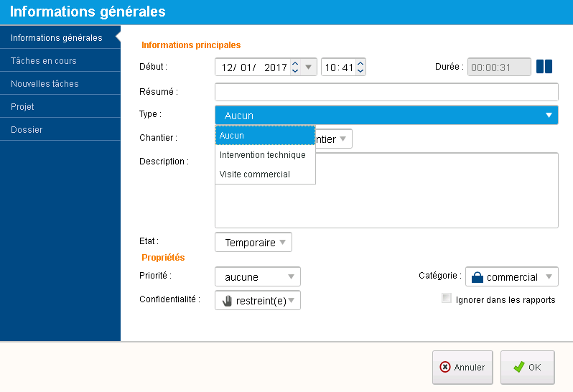
Task: Click the Début label
Action: click(153, 67)
